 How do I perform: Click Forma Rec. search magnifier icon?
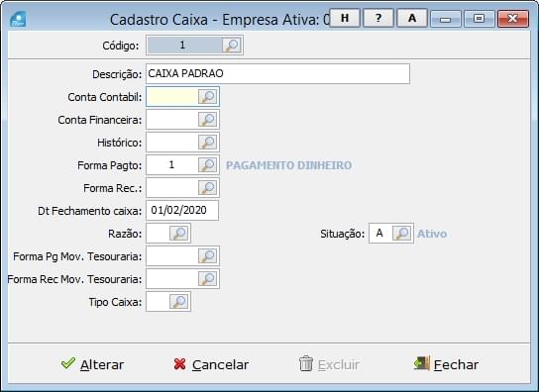[208, 187]
